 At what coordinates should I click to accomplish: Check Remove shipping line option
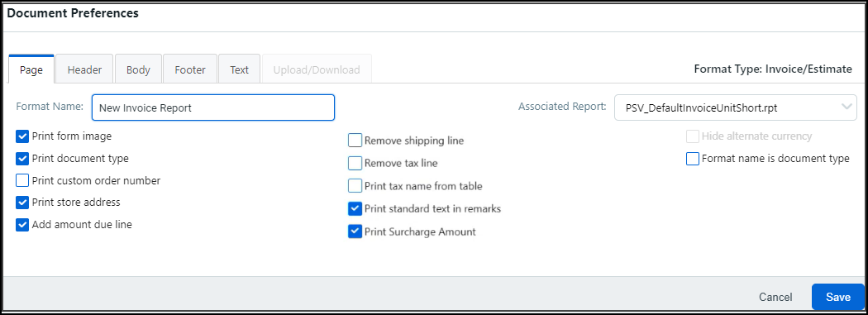(x=355, y=141)
